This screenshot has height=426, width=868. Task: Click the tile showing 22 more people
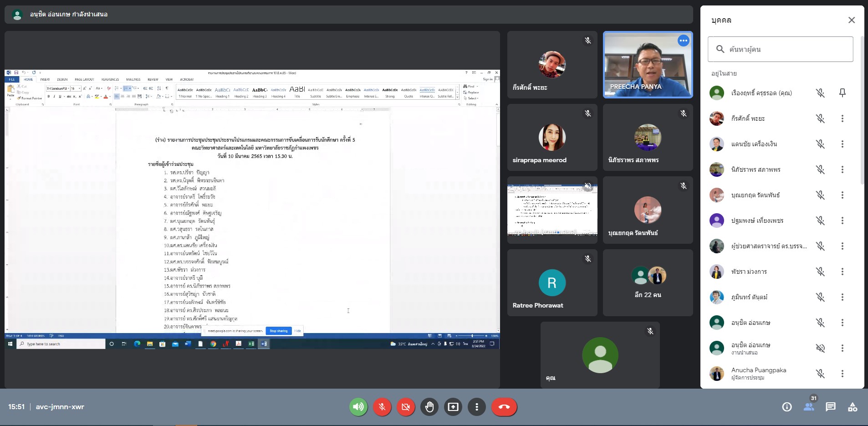648,282
